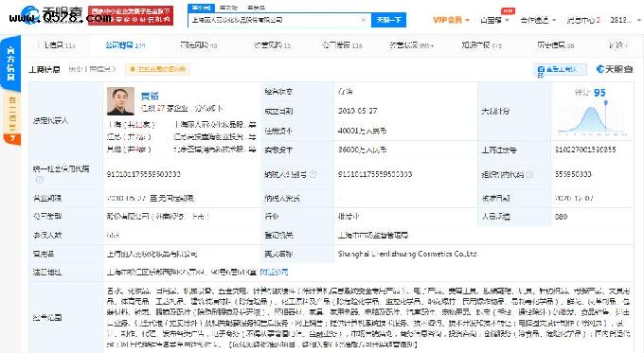
Task: Click the info icon next to 组织机构代码
Action: tap(529, 174)
